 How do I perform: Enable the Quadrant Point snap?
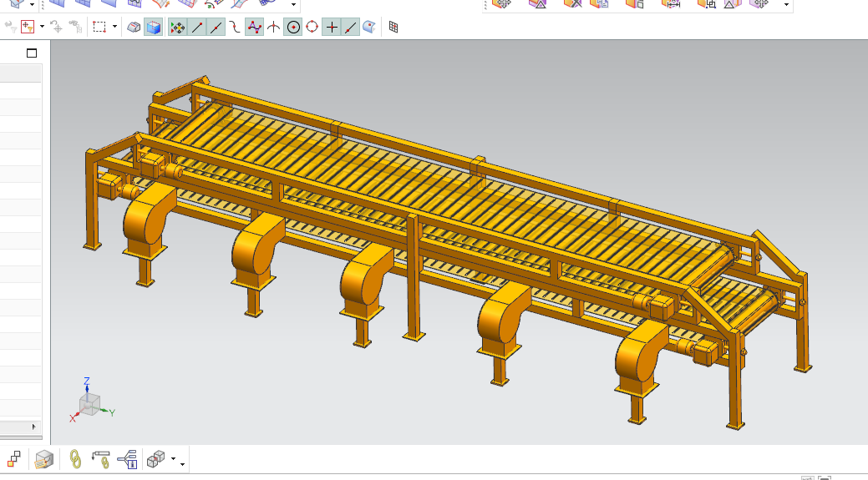click(312, 27)
